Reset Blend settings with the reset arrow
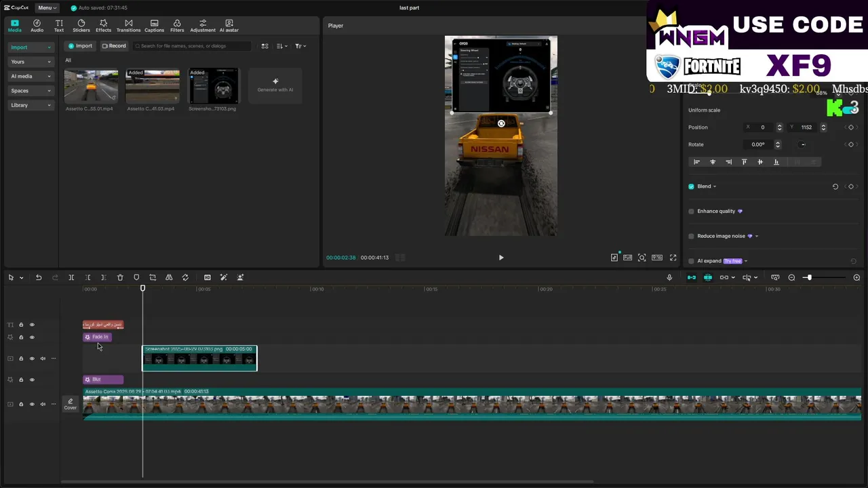868x488 pixels. tap(835, 186)
